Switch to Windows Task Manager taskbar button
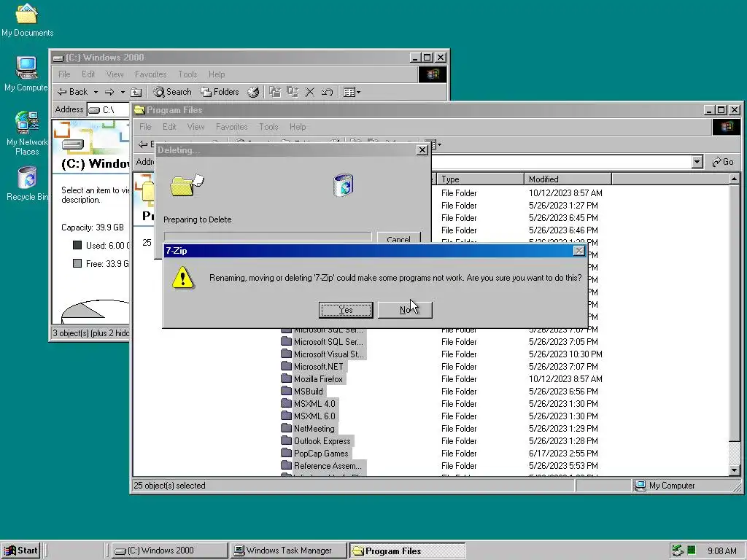Image resolution: width=747 pixels, height=560 pixels. click(x=288, y=551)
